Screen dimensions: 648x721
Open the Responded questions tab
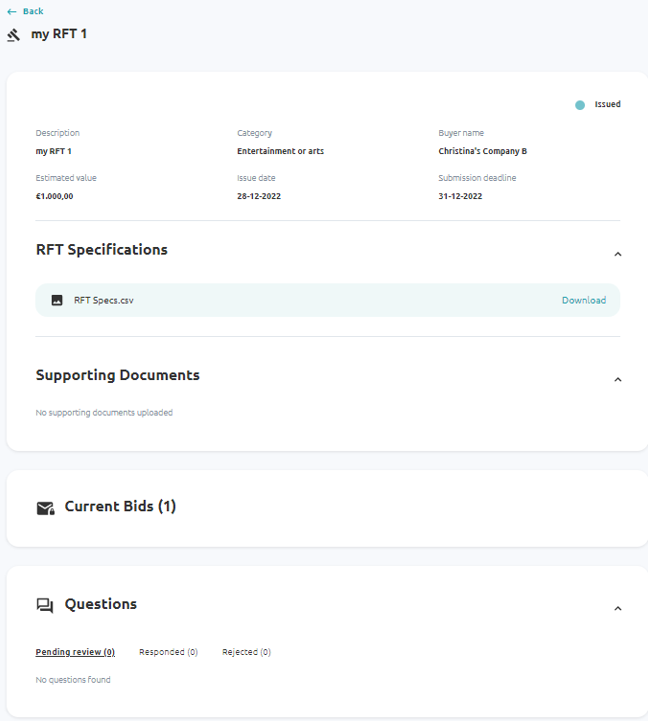point(168,652)
